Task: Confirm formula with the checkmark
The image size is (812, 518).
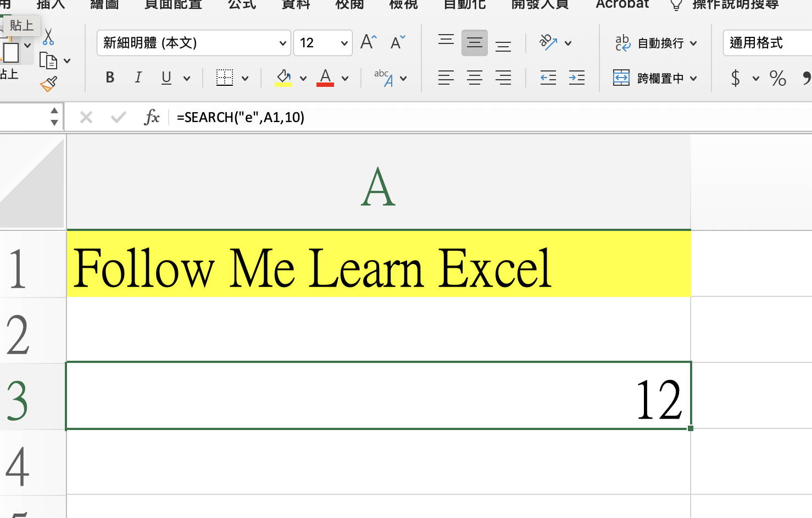Action: click(118, 117)
